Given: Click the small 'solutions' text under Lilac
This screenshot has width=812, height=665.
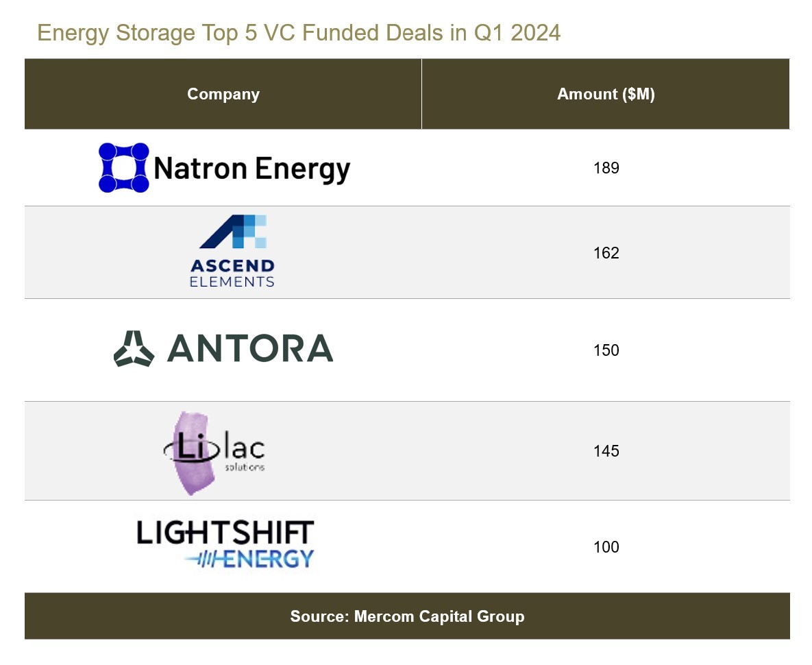Looking at the screenshot, I should click(x=245, y=468).
